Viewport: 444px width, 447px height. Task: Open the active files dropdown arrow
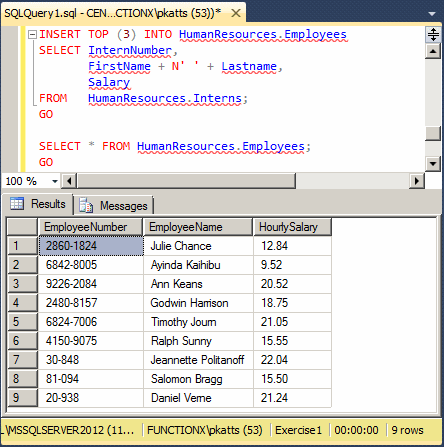coord(432,14)
